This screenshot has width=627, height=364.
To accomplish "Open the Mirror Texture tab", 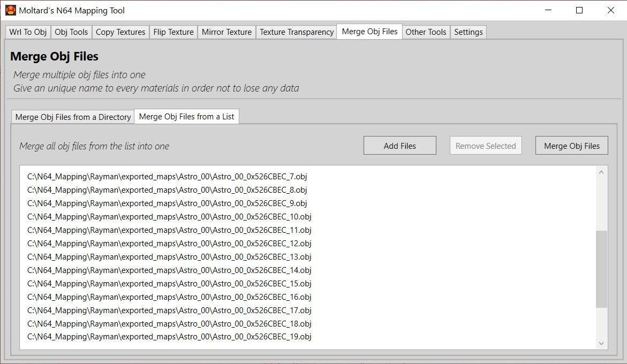I will pos(226,32).
